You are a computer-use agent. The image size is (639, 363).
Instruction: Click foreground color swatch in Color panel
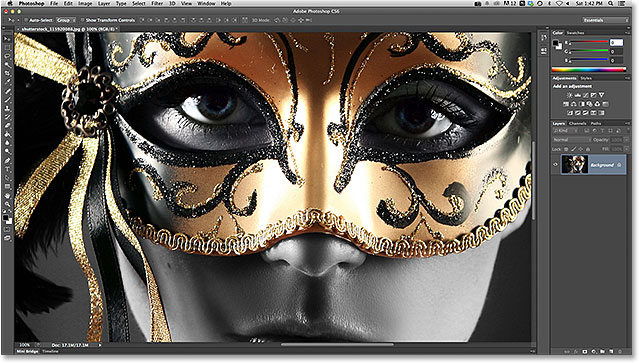pyautogui.click(x=555, y=42)
